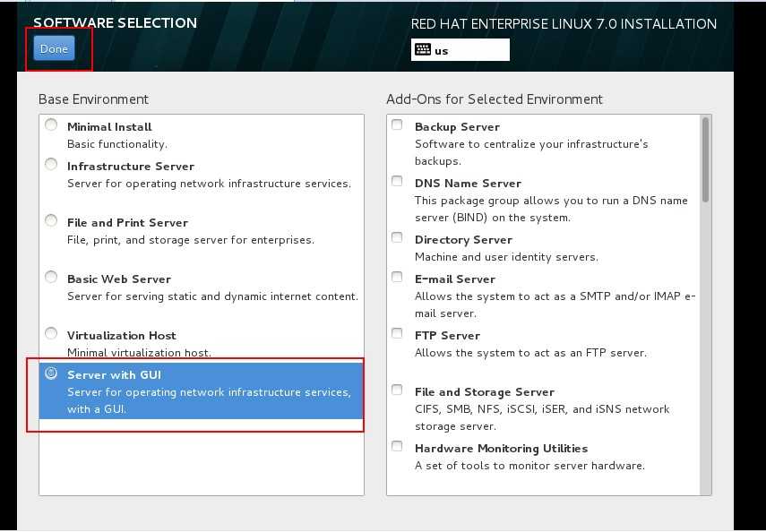This screenshot has height=532, width=766.
Task: Click 'CIFS, SMB, NFS, iSCSI' description
Action: (542, 417)
